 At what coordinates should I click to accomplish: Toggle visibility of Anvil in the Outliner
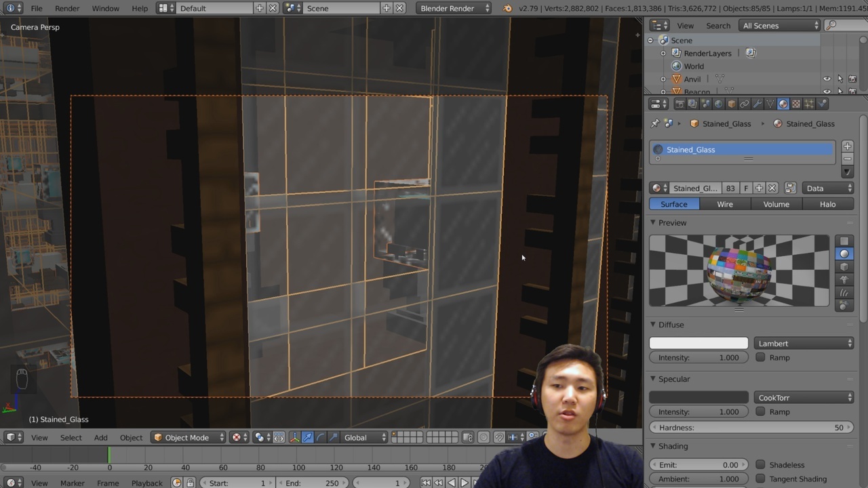tap(827, 79)
